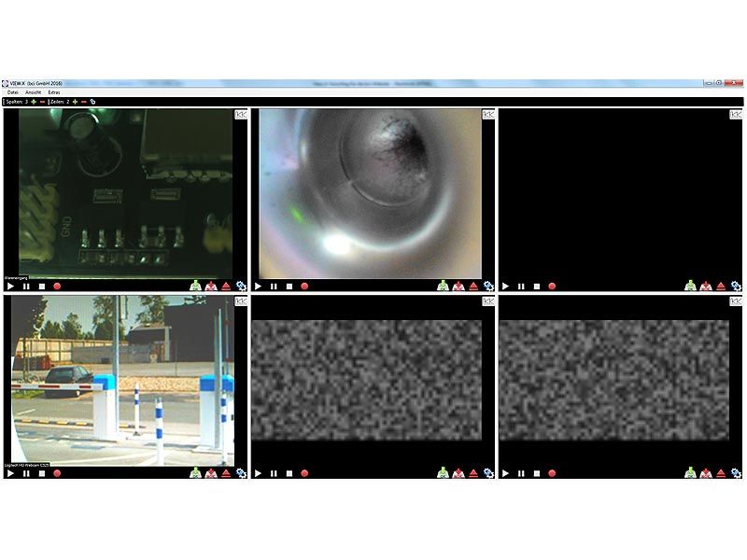The height and width of the screenshot is (560, 747).
Task: Pause the circuit board camera feed
Action: point(26,287)
